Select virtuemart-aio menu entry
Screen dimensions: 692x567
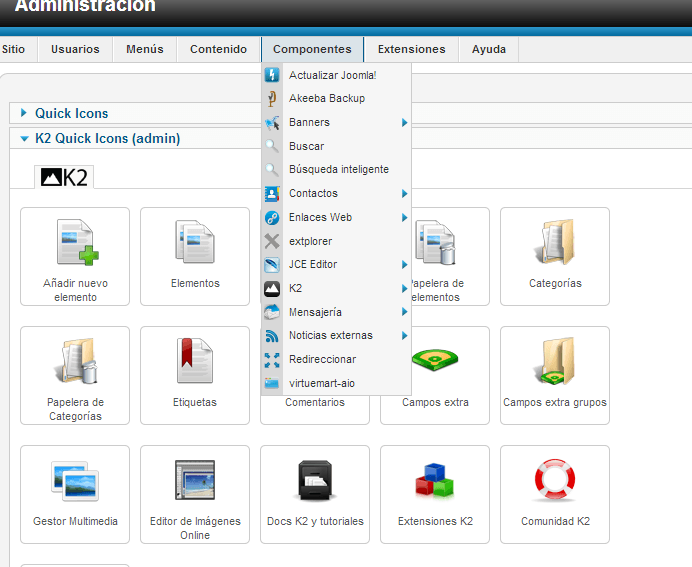pyautogui.click(x=336, y=383)
